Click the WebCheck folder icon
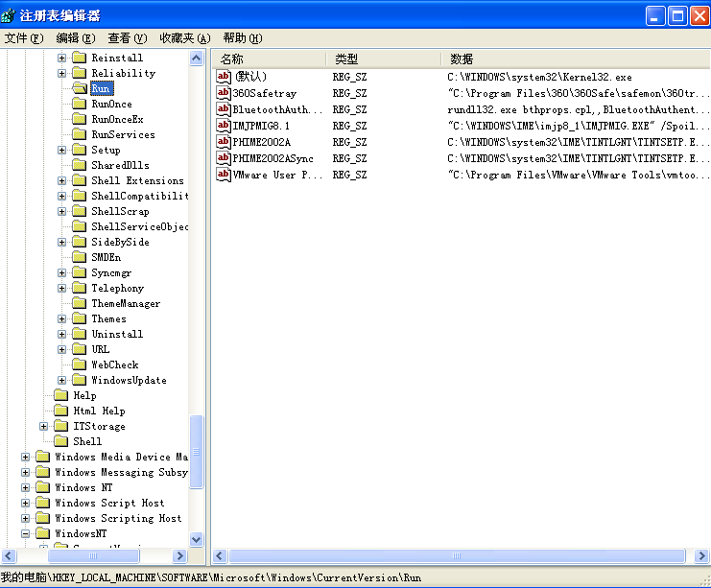711x588 pixels. 80,365
